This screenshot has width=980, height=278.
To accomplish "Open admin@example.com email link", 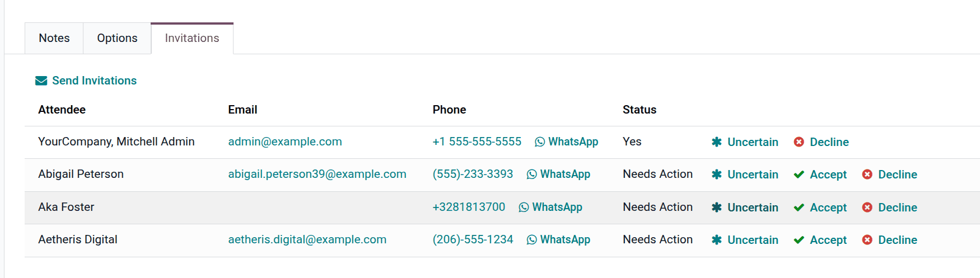I will click(285, 142).
